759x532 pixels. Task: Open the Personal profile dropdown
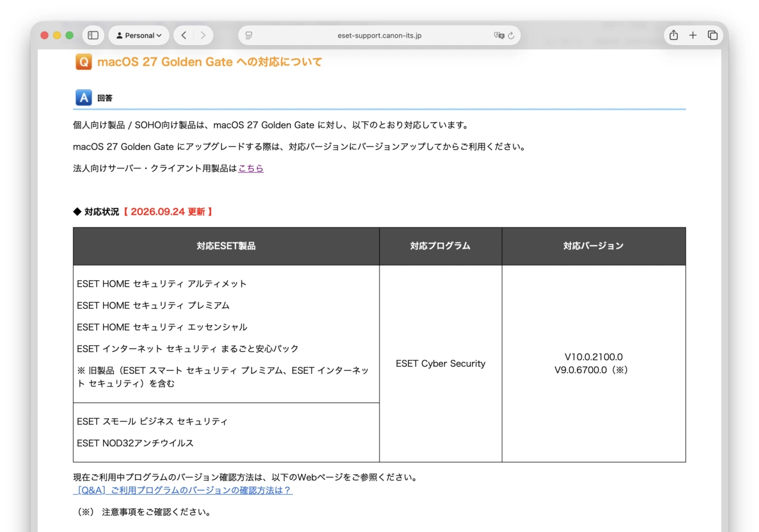click(139, 36)
